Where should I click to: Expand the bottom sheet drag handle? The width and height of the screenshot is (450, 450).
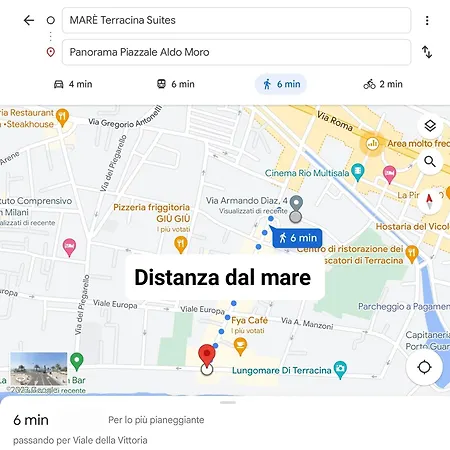pos(228,403)
